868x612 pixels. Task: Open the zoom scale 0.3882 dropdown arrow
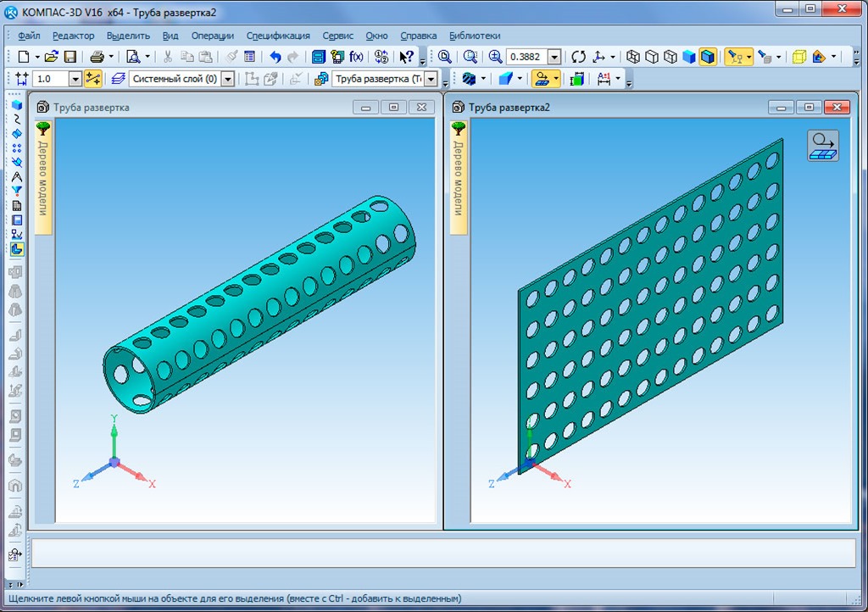pyautogui.click(x=554, y=57)
